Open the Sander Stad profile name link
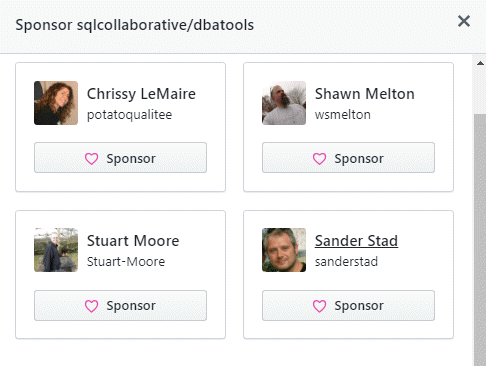The image size is (486, 366). [x=356, y=241]
